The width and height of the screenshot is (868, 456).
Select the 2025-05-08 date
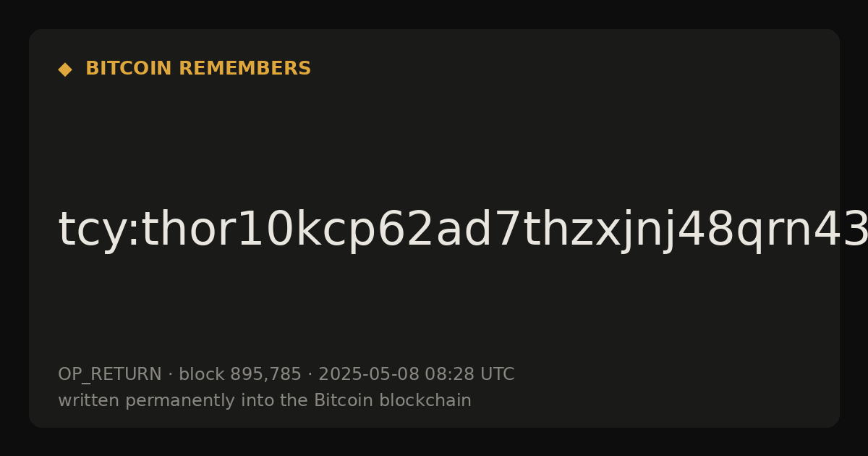369,375
